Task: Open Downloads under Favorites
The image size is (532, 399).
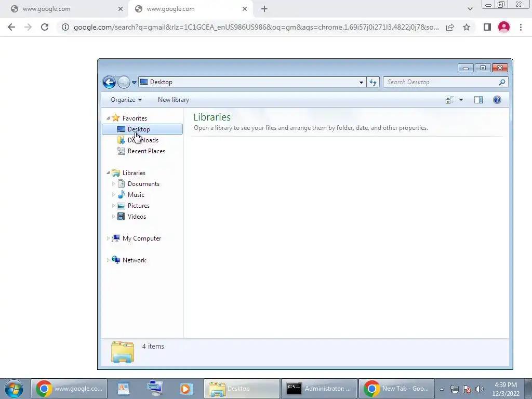Action: [x=143, y=140]
